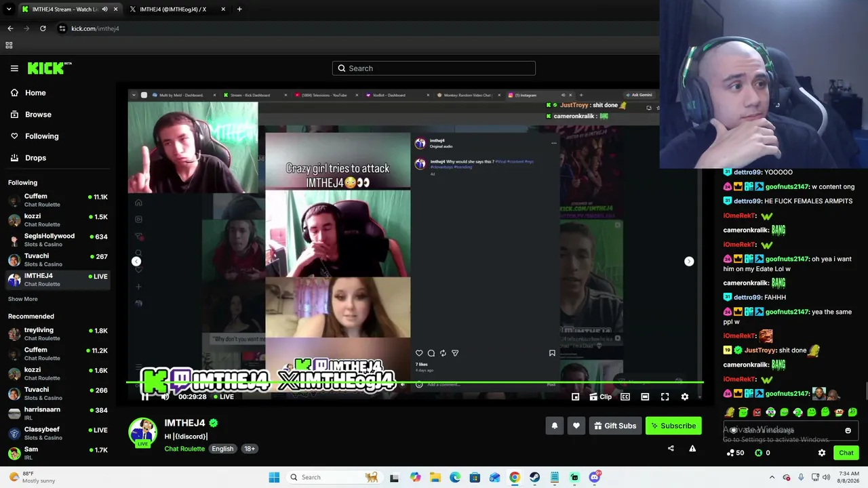The image size is (868, 488).
Task: Mute the stream player volume
Action: tap(165, 396)
